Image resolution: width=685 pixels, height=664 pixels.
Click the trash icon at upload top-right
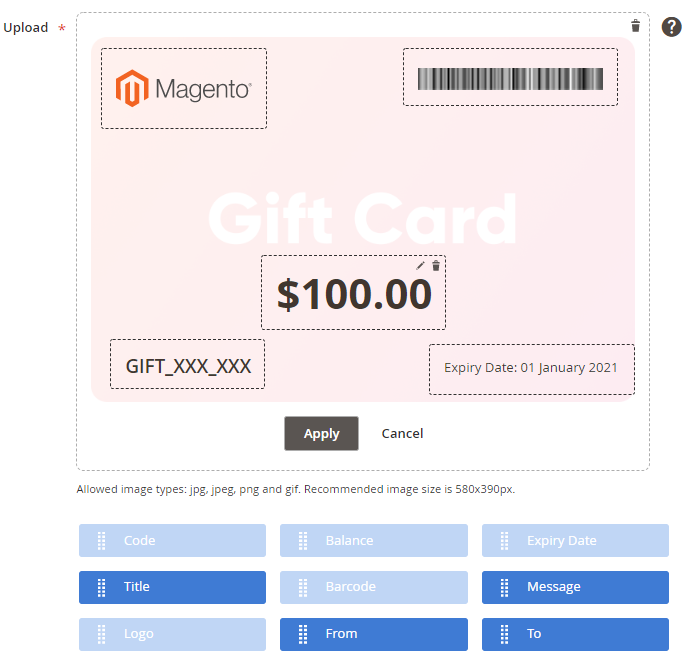[x=635, y=26]
